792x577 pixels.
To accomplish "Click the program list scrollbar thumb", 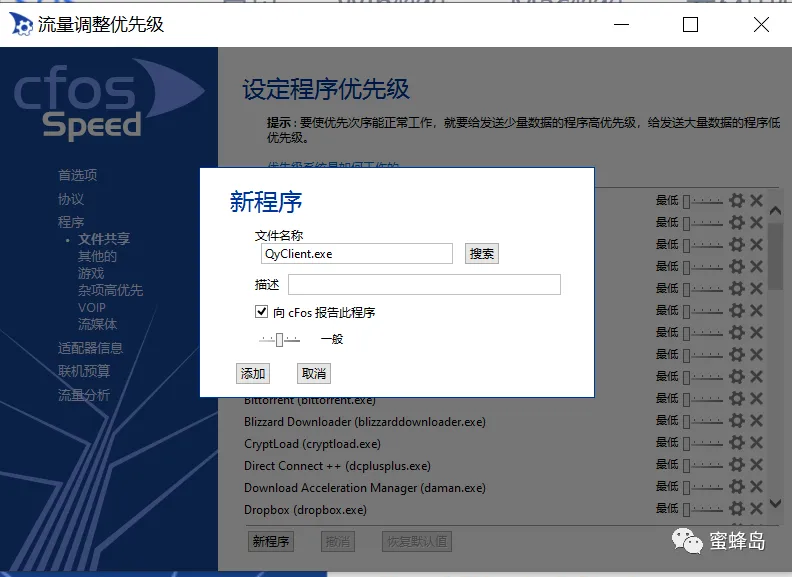I will (x=775, y=256).
